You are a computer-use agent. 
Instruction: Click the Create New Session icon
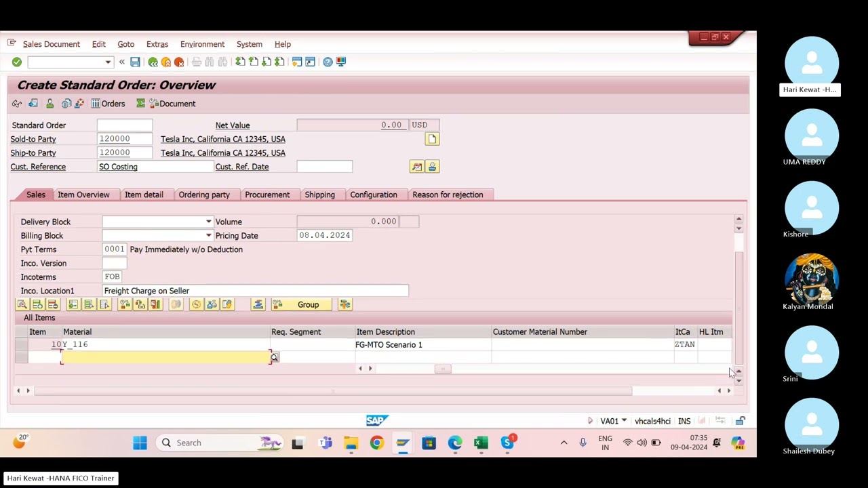click(x=297, y=62)
